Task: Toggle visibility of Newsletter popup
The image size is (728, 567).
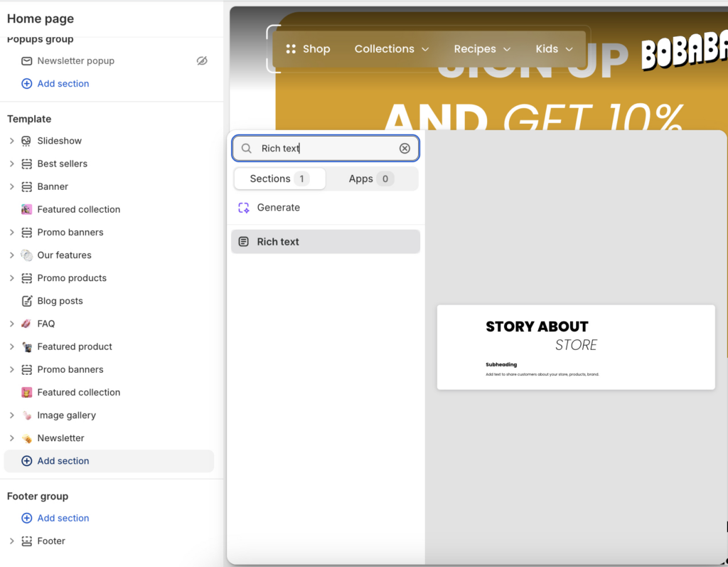Action: click(x=202, y=61)
